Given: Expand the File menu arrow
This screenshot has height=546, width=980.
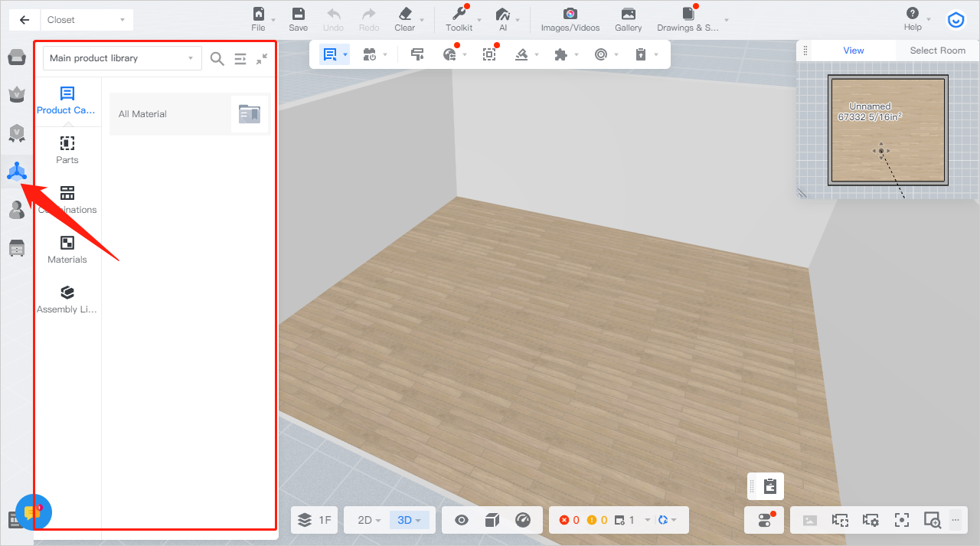Looking at the screenshot, I should pyautogui.click(x=274, y=20).
